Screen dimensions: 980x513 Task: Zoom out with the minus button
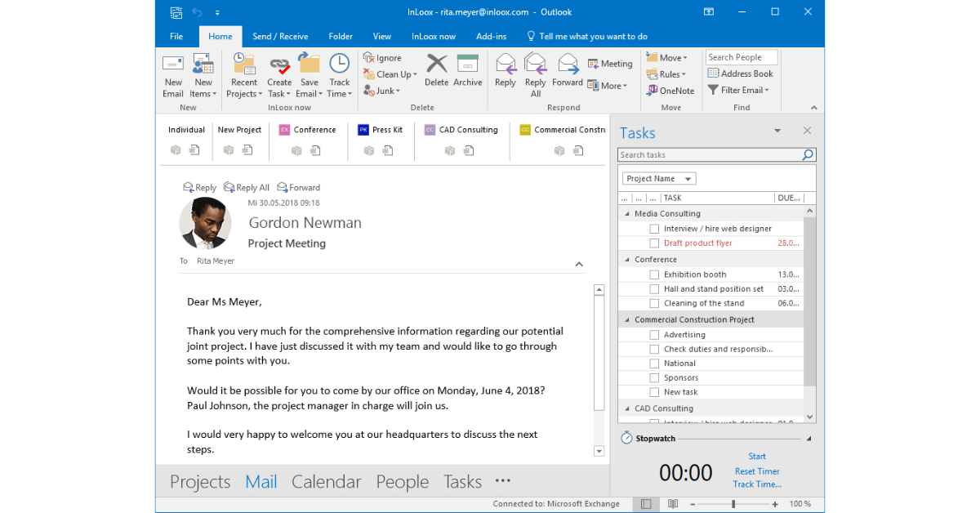[x=691, y=504]
